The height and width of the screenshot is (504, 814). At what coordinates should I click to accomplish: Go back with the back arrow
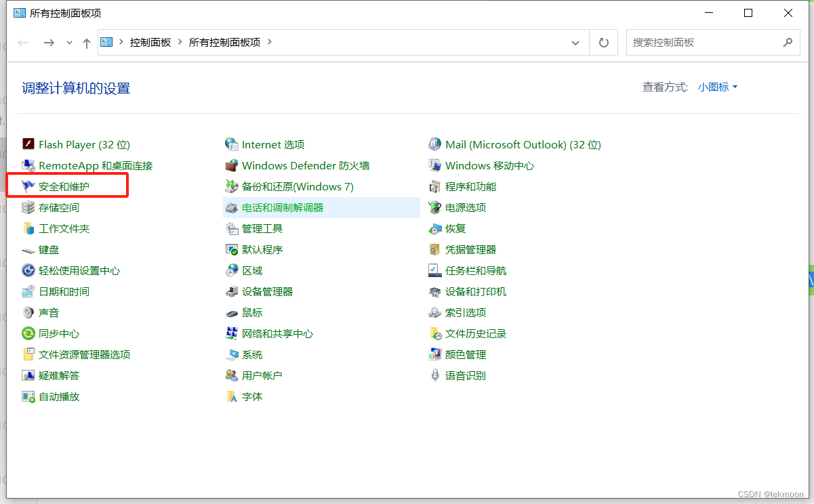click(23, 42)
